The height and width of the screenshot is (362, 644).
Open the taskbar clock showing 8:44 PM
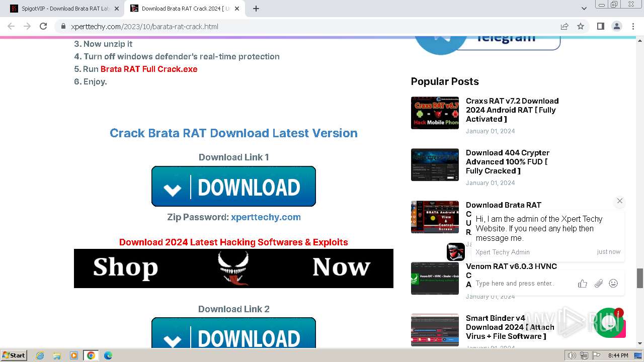point(618,355)
